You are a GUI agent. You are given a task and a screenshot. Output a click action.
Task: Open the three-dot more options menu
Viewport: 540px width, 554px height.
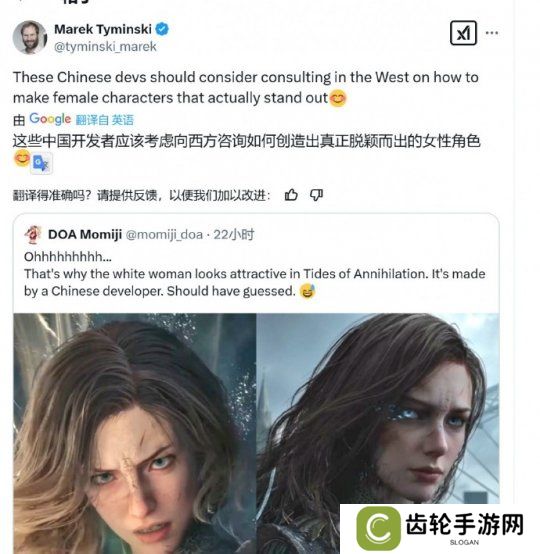pyautogui.click(x=492, y=33)
